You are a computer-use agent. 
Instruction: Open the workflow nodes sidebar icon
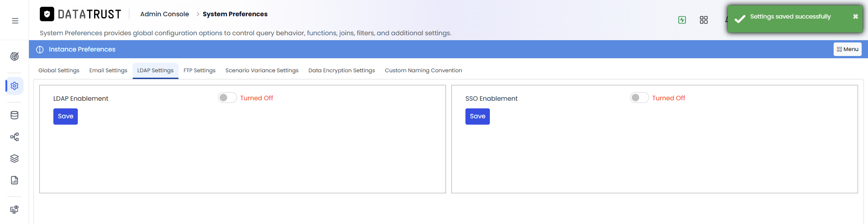tap(14, 137)
